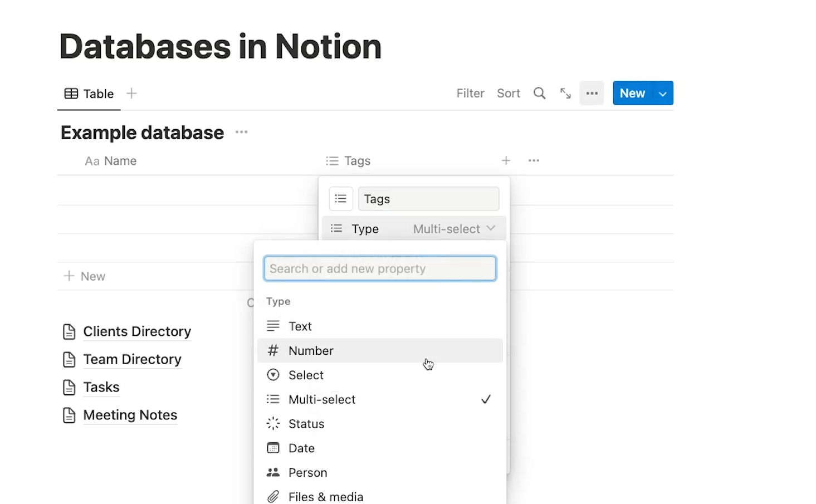The width and height of the screenshot is (816, 504).
Task: Open the Meeting Notes page link
Action: [130, 415]
